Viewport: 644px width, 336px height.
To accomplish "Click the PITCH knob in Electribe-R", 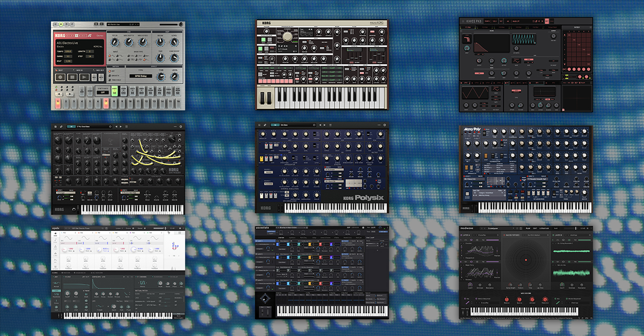I will [x=115, y=42].
